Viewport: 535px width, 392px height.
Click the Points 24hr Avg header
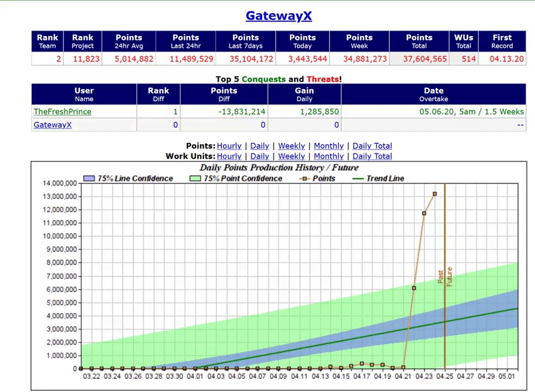click(129, 41)
